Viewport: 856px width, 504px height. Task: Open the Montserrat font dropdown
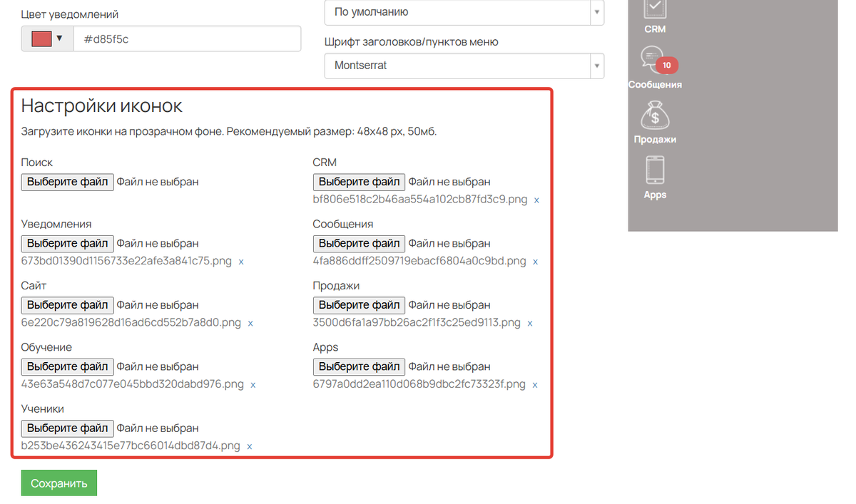[464, 66]
